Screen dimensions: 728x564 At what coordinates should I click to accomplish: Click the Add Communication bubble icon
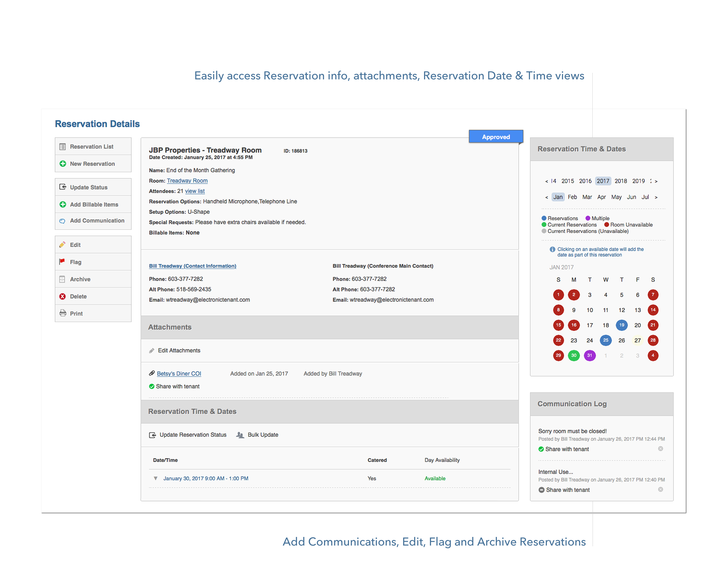[62, 221]
